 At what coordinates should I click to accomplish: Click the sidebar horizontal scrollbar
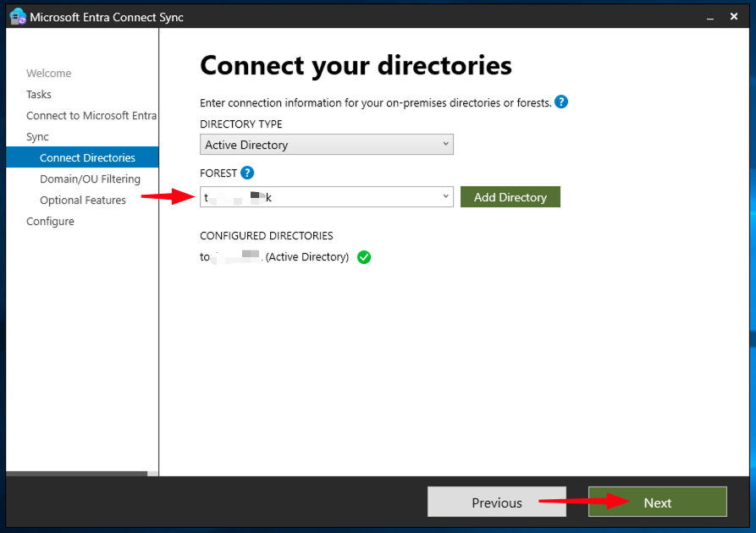pos(77,474)
